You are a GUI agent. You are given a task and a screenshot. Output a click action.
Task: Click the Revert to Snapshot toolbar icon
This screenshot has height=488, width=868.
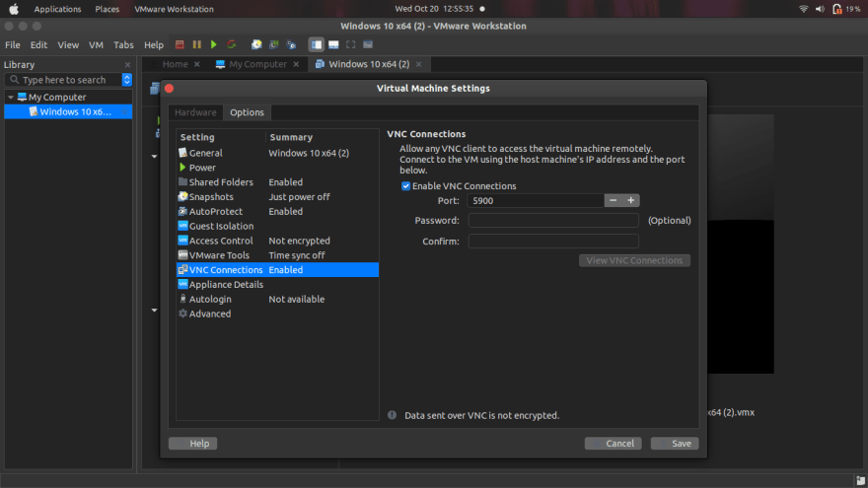(274, 44)
